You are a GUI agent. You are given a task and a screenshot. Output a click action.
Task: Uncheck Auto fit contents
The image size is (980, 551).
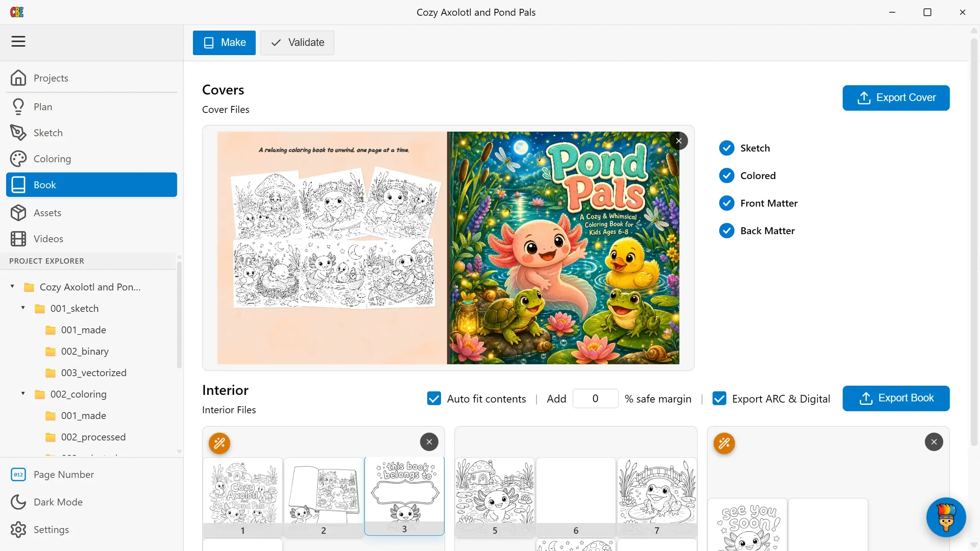point(434,398)
